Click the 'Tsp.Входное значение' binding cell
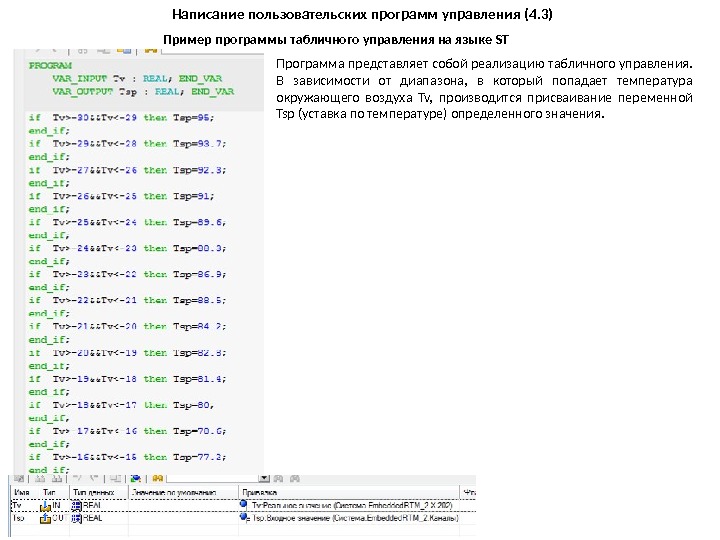This screenshot has height=540, width=720. tap(355, 518)
